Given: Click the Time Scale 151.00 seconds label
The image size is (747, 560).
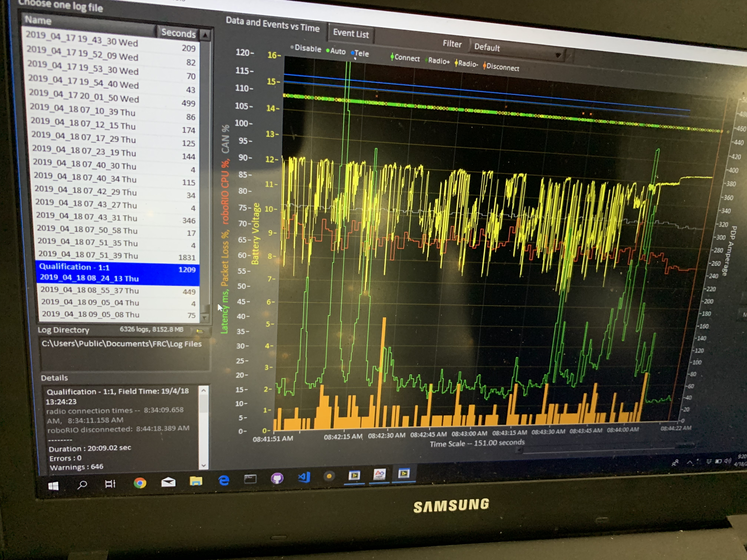Looking at the screenshot, I should point(477,443).
